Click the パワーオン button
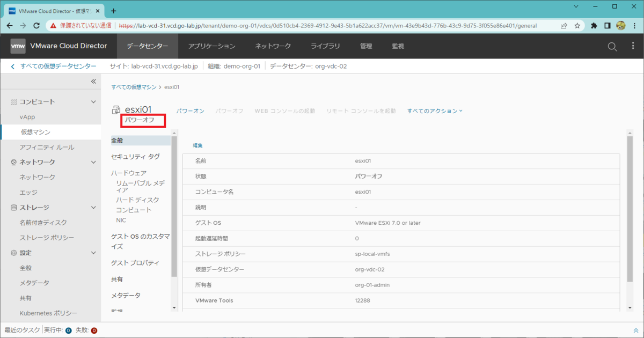Screen dimensions: 644x338 (191, 111)
